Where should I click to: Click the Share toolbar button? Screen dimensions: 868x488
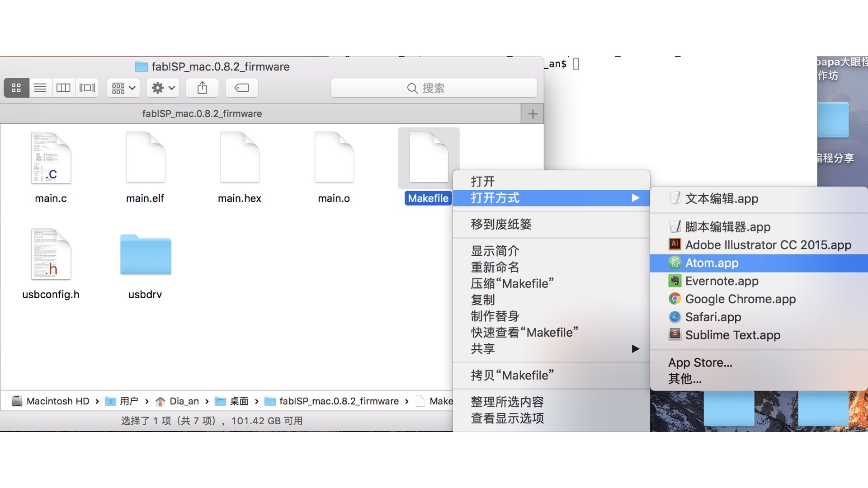202,88
